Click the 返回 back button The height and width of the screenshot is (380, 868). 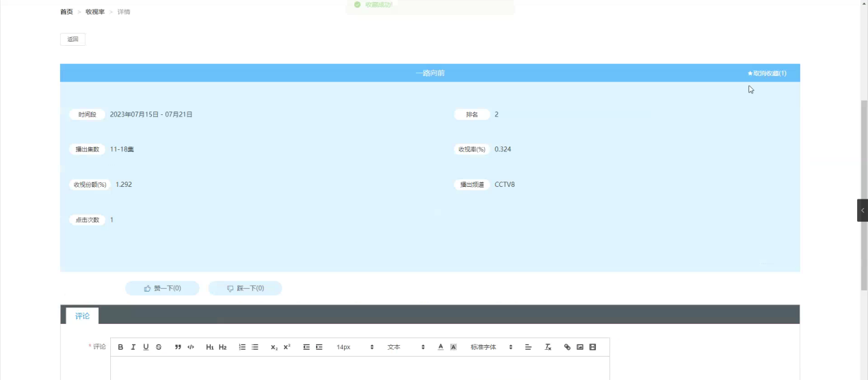(x=73, y=39)
